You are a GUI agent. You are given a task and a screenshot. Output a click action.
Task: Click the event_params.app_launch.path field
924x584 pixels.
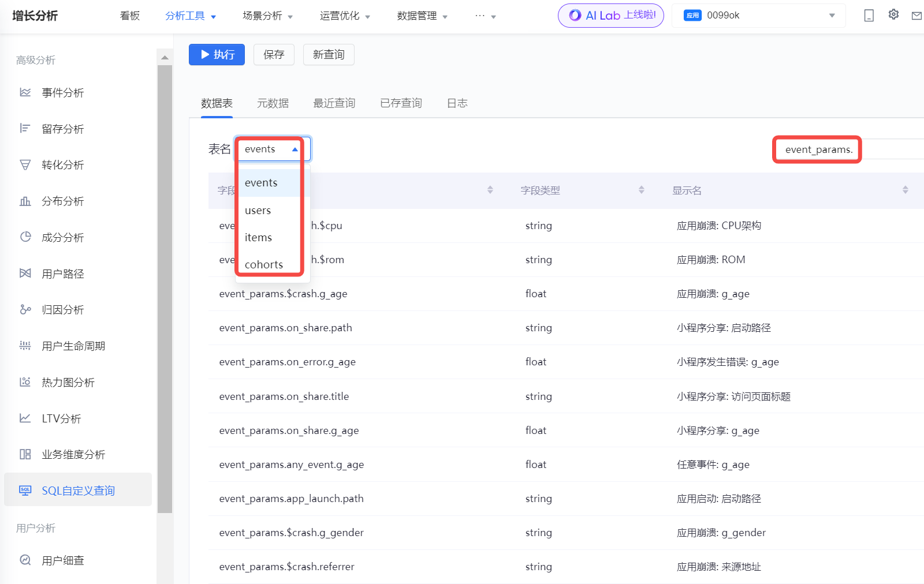click(291, 499)
